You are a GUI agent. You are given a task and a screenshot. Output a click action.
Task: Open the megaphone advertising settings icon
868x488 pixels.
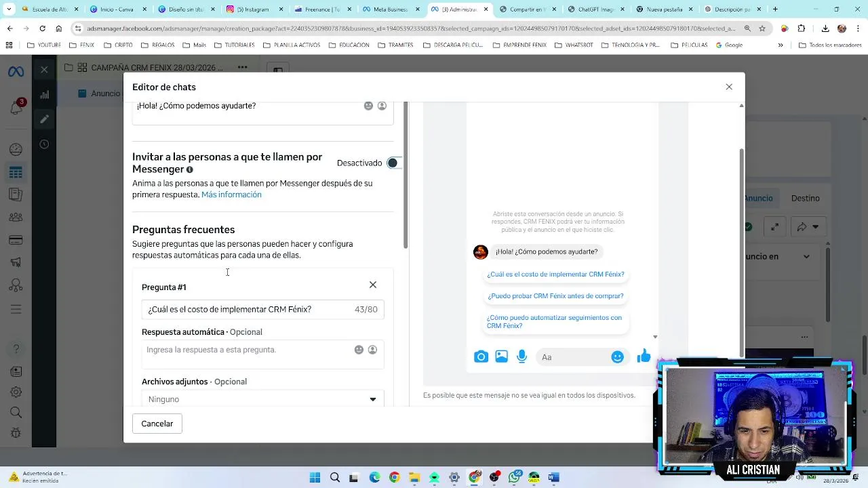pos(16,262)
